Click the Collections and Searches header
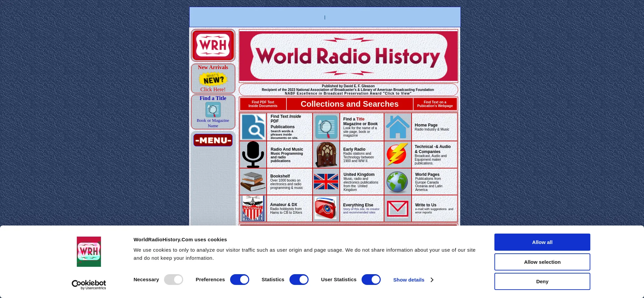This screenshot has width=644, height=298. (x=350, y=104)
